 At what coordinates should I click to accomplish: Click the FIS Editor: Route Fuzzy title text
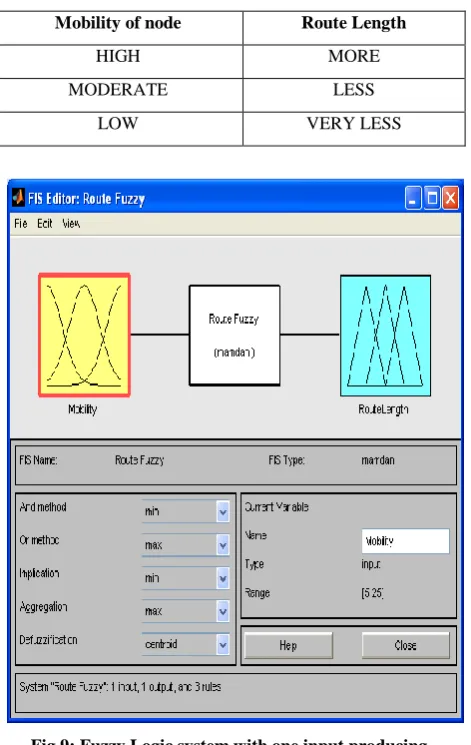87,198
